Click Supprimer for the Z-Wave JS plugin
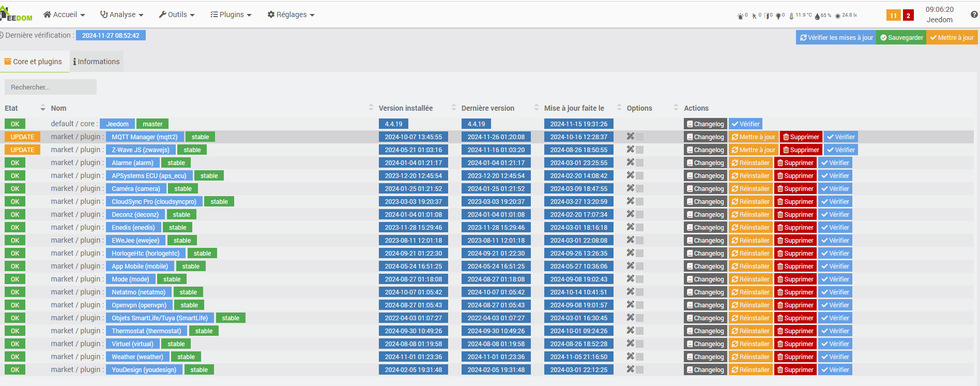 tap(801, 150)
